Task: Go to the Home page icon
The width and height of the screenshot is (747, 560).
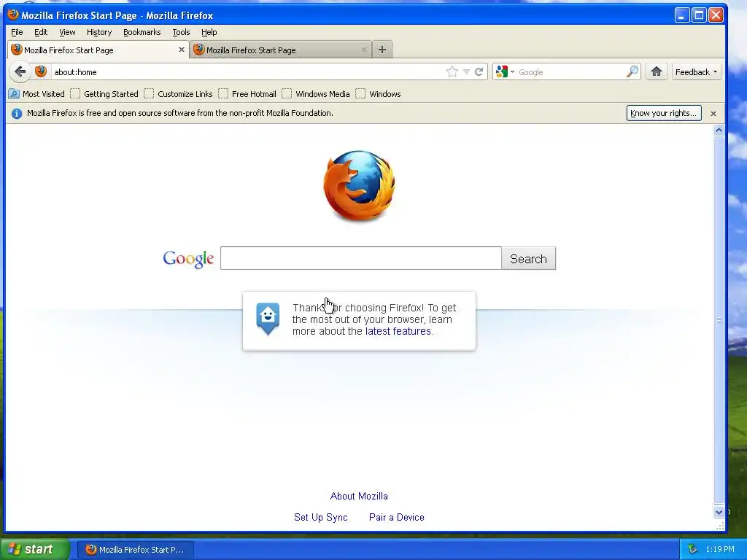Action: coord(657,72)
